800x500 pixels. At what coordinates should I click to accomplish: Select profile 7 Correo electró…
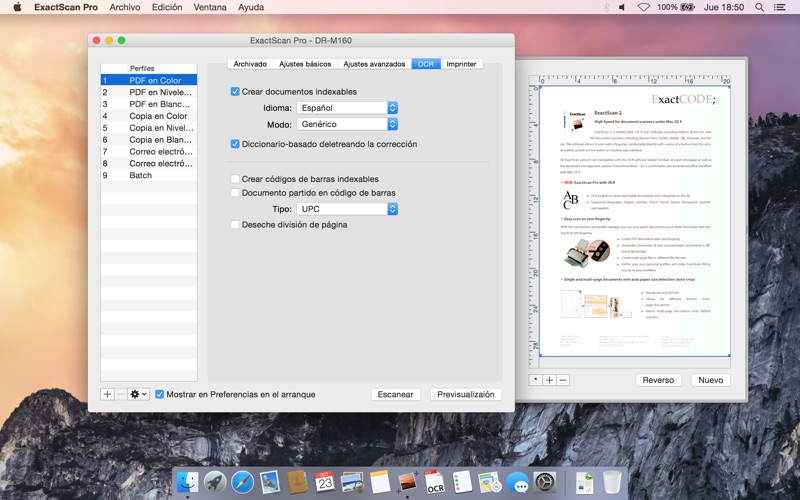(x=149, y=152)
